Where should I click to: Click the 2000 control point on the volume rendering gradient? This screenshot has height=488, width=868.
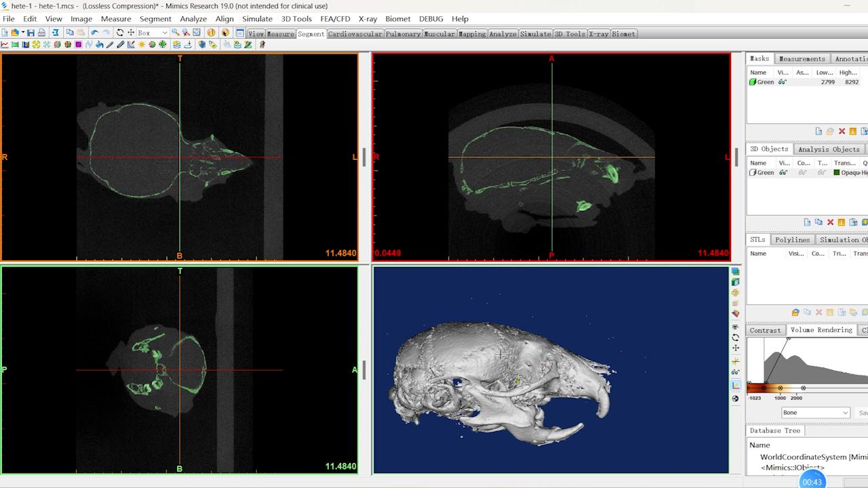803,388
